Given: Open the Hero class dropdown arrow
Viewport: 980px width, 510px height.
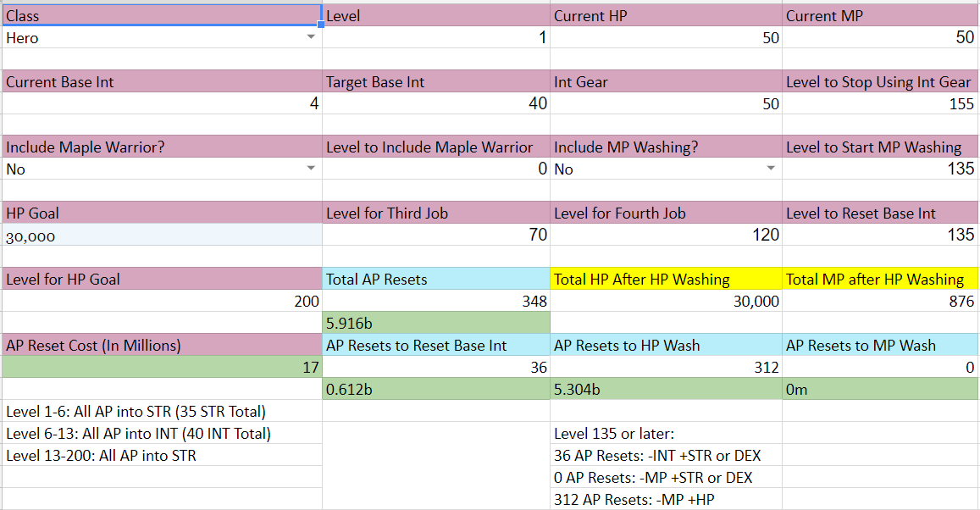Looking at the screenshot, I should [312, 38].
